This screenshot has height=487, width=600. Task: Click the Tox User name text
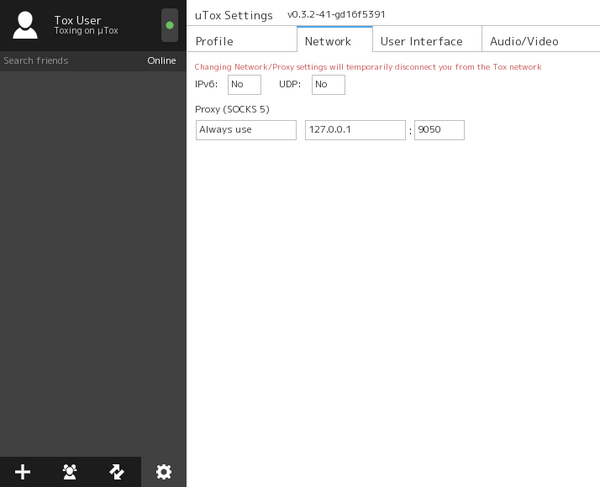pyautogui.click(x=78, y=20)
